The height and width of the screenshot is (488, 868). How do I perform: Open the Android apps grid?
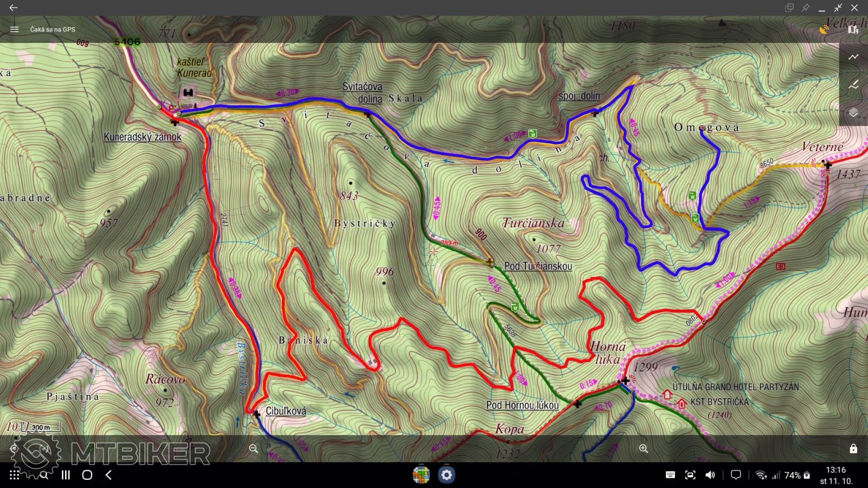15,475
